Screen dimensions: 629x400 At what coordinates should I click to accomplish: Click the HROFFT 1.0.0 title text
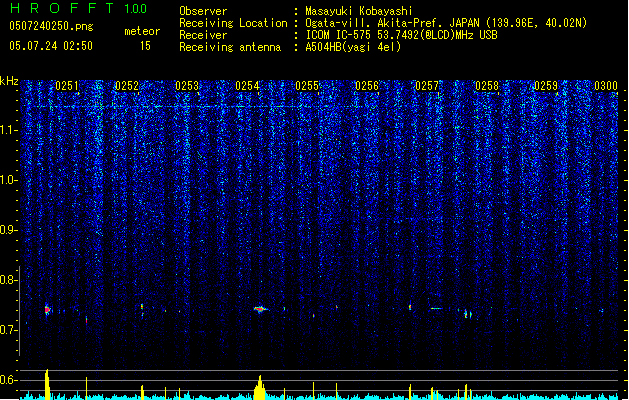point(78,8)
